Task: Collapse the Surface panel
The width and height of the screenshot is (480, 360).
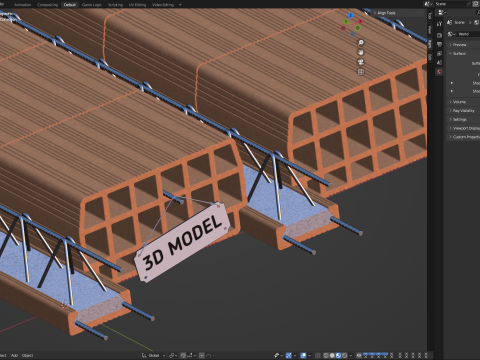Action: click(x=463, y=54)
